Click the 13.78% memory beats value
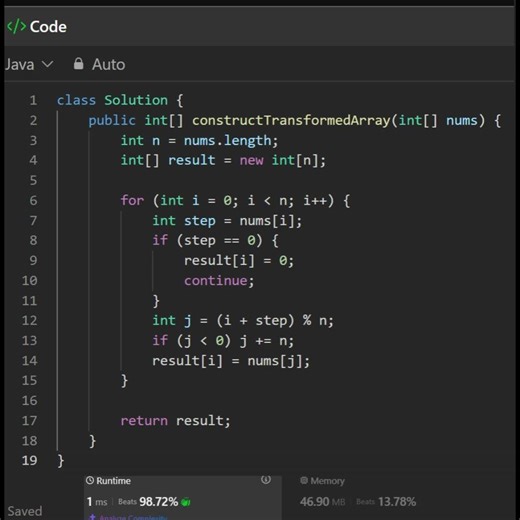This screenshot has height=520, width=520. (397, 502)
